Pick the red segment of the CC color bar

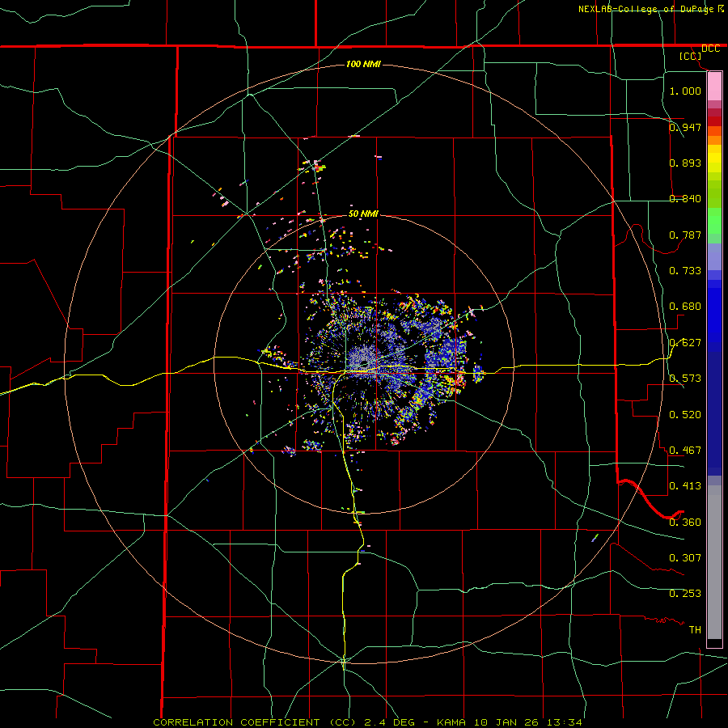714,121
